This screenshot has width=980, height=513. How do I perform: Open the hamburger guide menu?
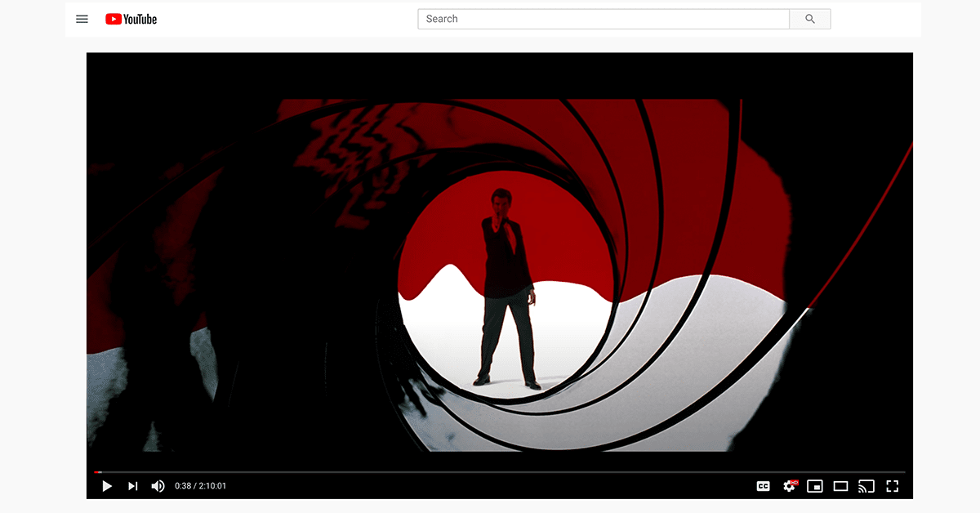click(x=82, y=19)
